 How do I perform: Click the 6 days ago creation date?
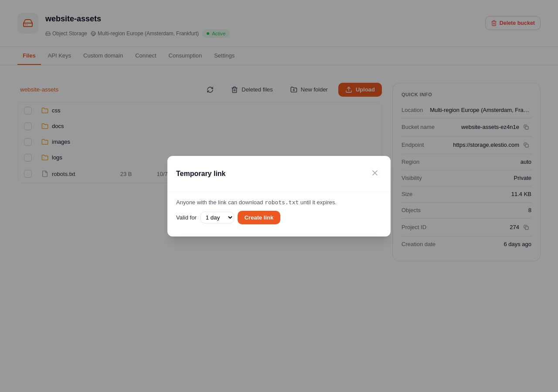517,244
